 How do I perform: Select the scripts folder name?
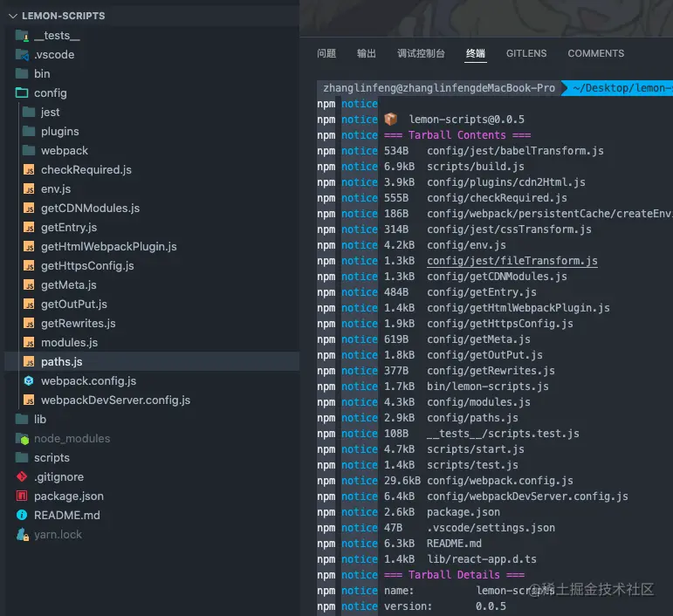[52, 458]
